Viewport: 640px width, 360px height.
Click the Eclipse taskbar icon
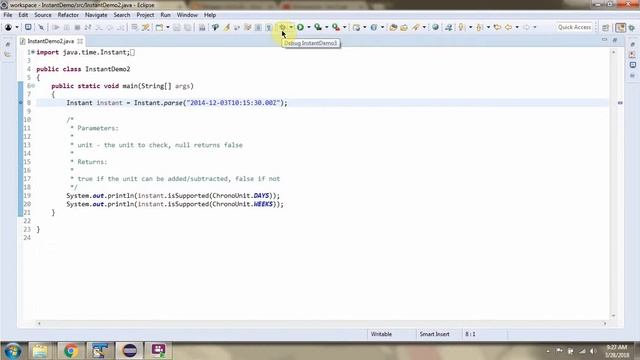pos(130,351)
